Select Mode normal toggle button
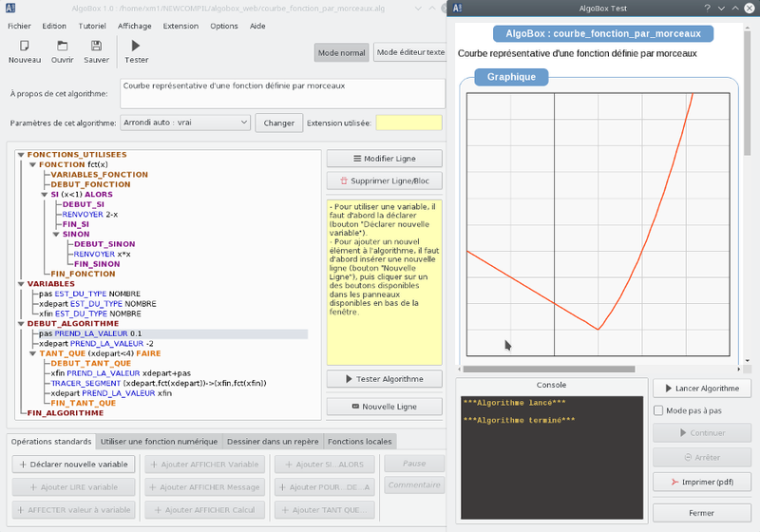The image size is (760, 532). (342, 53)
